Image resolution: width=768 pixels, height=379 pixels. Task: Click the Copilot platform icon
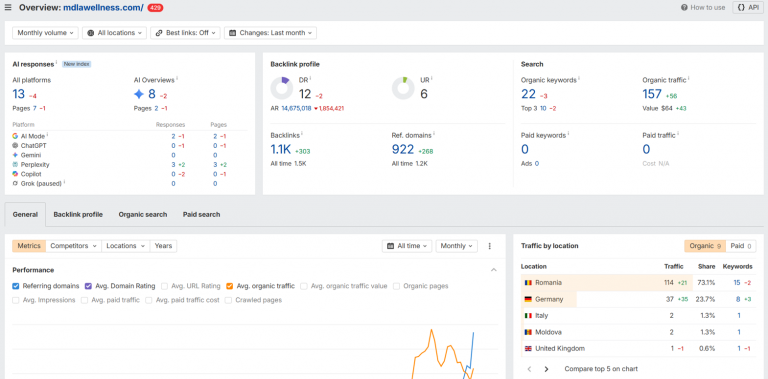tap(15, 174)
